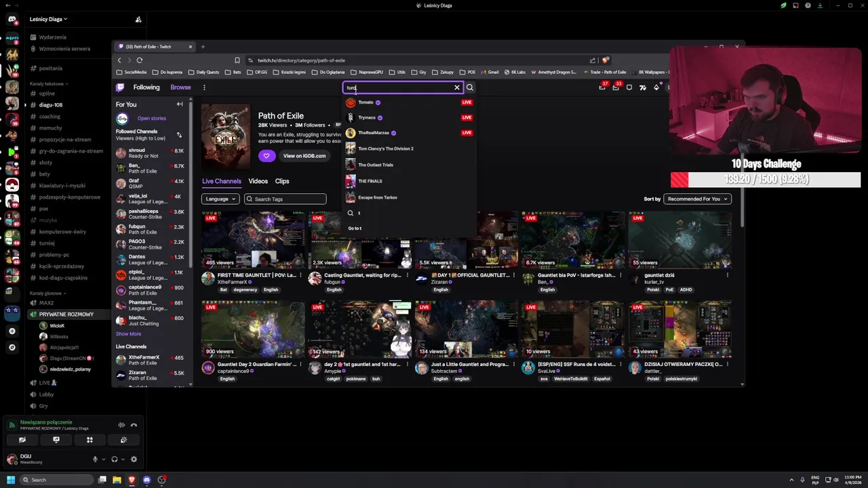The height and width of the screenshot is (488, 868).
Task: Open a new browser tab
Action: click(203, 47)
